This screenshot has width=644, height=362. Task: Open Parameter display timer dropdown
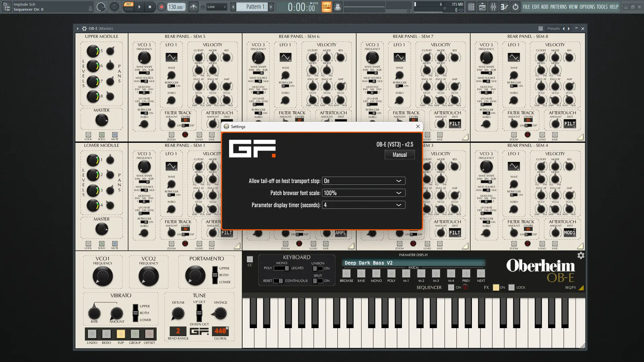[364, 205]
